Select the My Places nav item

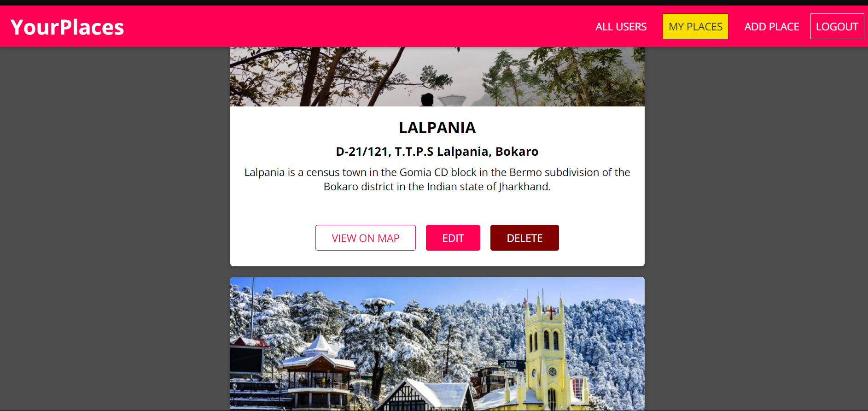pos(695,27)
